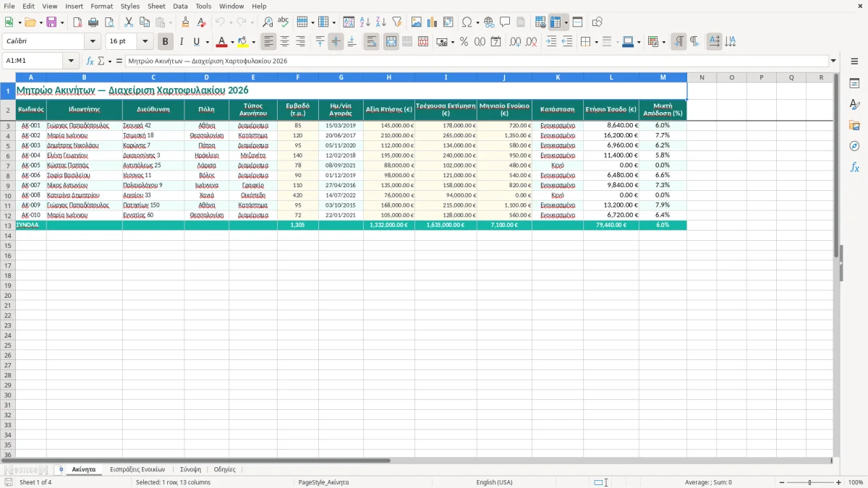Image resolution: width=868 pixels, height=488 pixels.
Task: Open sidebar Navigator compass icon
Action: (x=854, y=146)
